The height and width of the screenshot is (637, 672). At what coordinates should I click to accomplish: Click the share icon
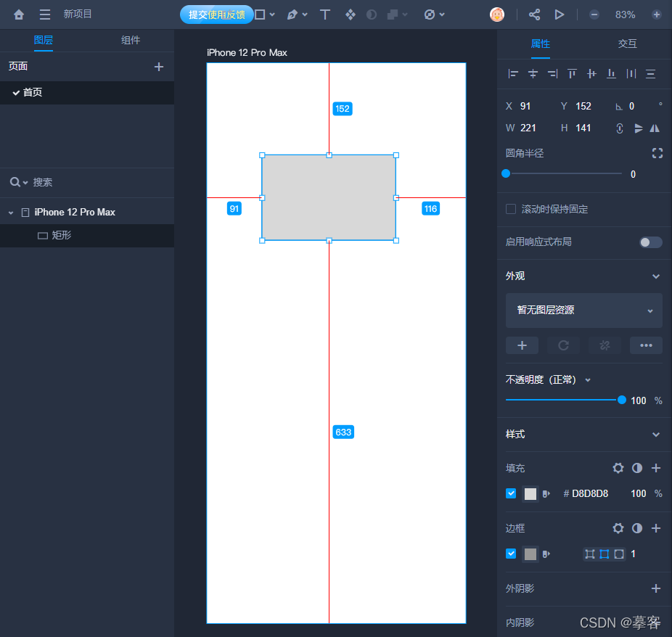pos(534,15)
